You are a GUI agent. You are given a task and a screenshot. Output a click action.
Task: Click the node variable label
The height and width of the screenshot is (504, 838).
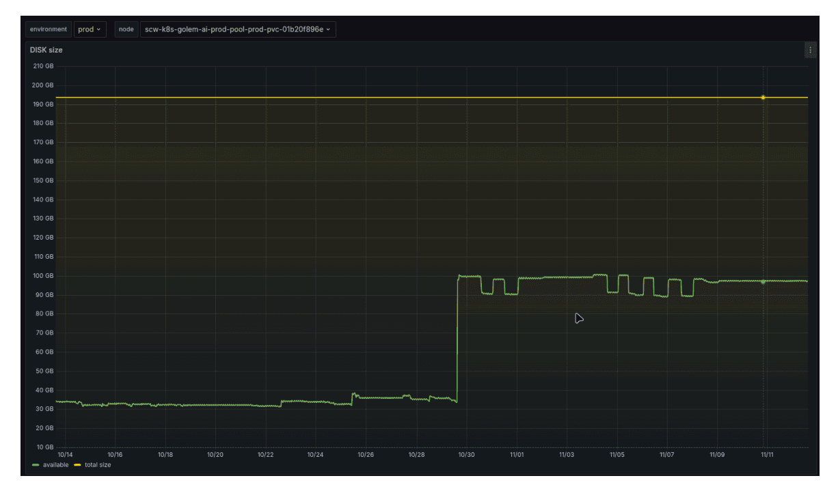pos(126,29)
